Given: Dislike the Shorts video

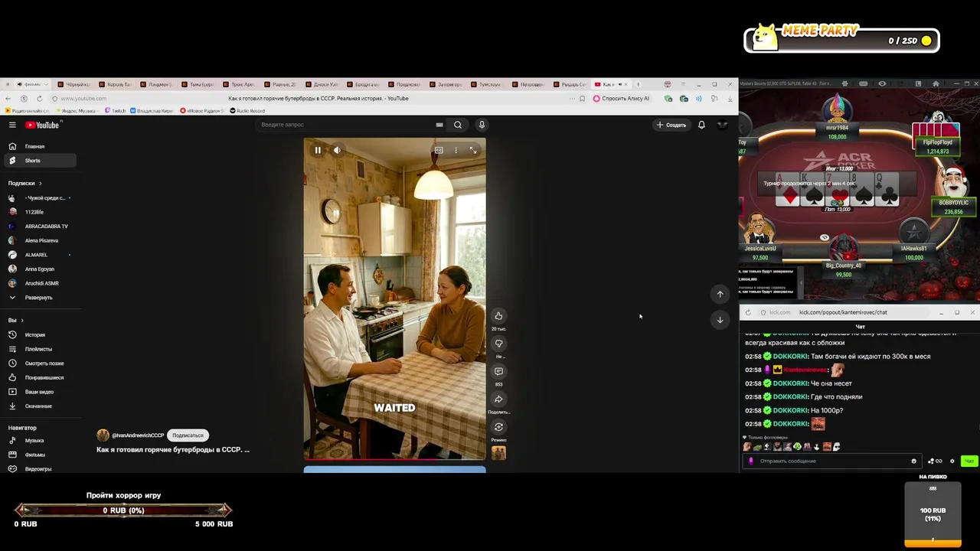Looking at the screenshot, I should pos(498,344).
